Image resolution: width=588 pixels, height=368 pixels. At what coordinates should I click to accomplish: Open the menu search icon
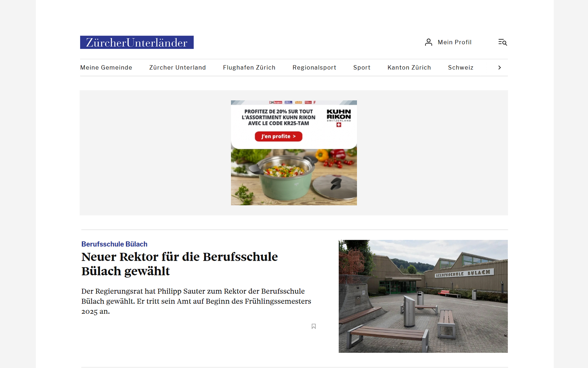pos(502,42)
